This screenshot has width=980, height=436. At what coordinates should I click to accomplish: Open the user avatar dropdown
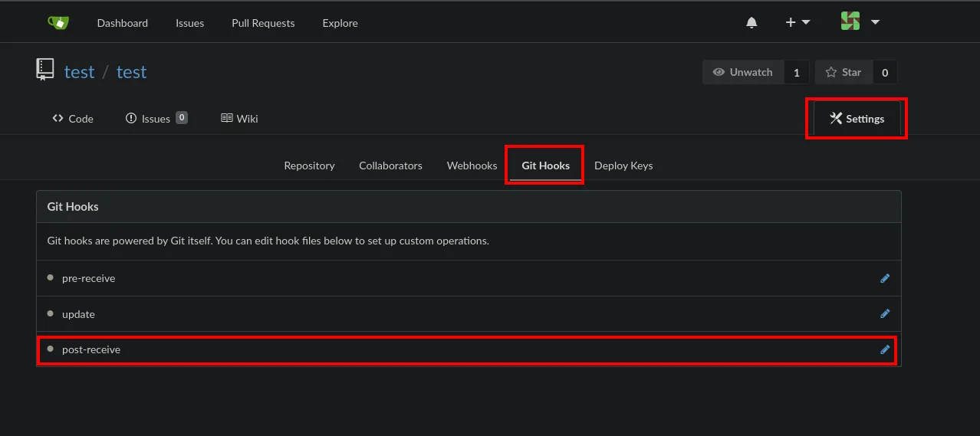tap(860, 21)
